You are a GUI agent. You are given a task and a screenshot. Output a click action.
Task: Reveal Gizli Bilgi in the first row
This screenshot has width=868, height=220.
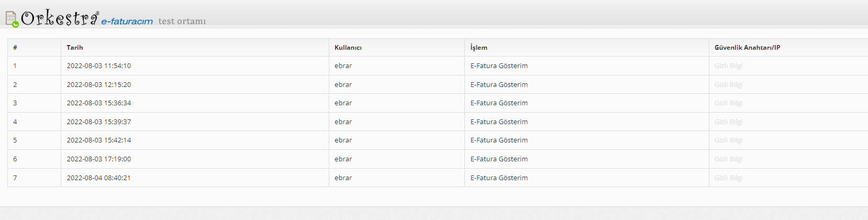728,66
